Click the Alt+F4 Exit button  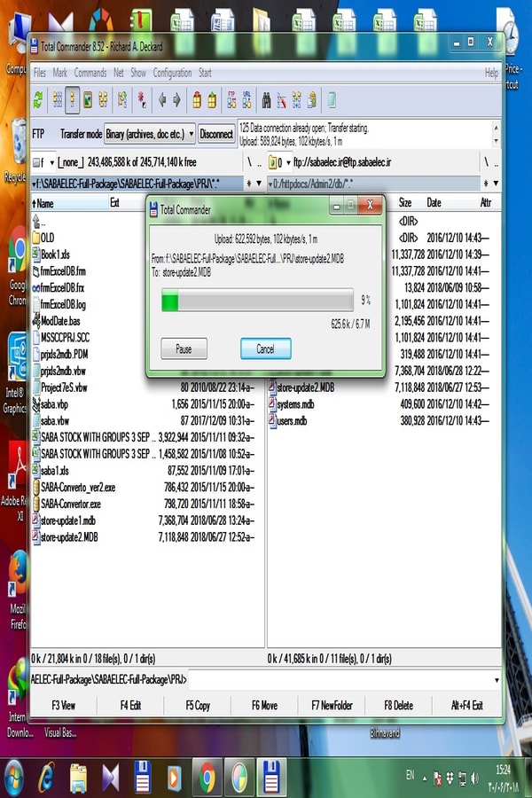[467, 706]
